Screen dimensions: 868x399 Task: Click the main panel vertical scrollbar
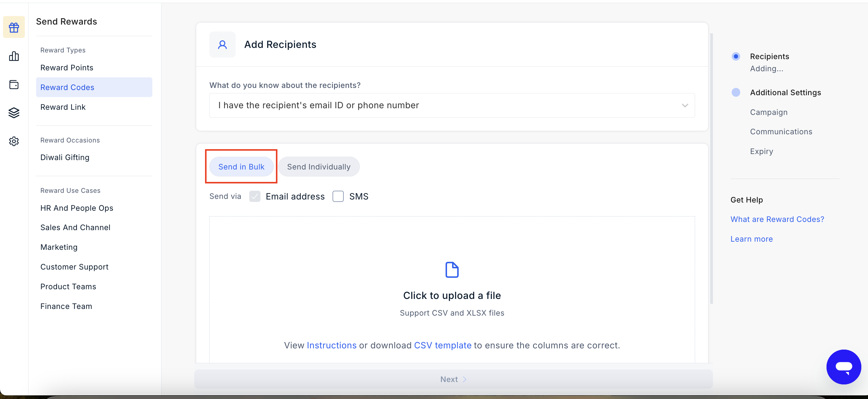coord(711,169)
